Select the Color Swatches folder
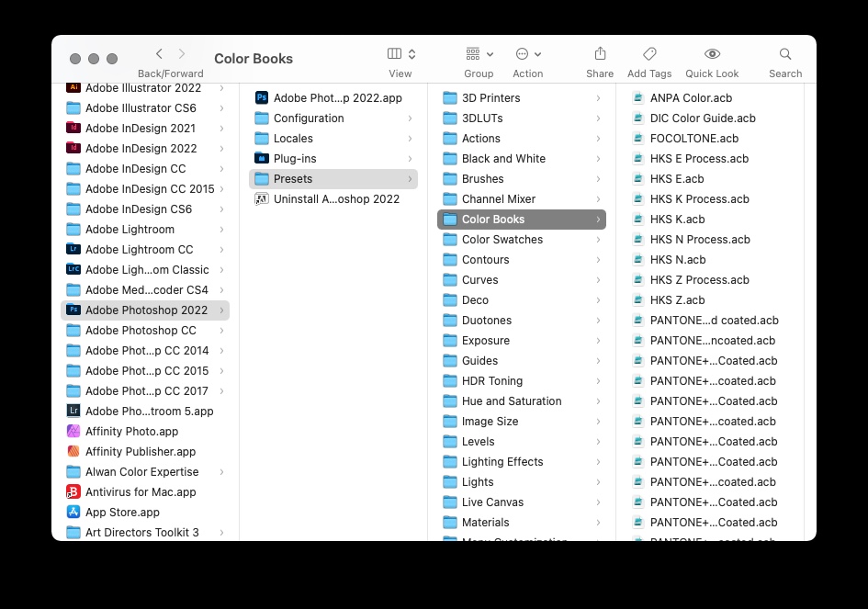The height and width of the screenshot is (609, 868). point(522,239)
